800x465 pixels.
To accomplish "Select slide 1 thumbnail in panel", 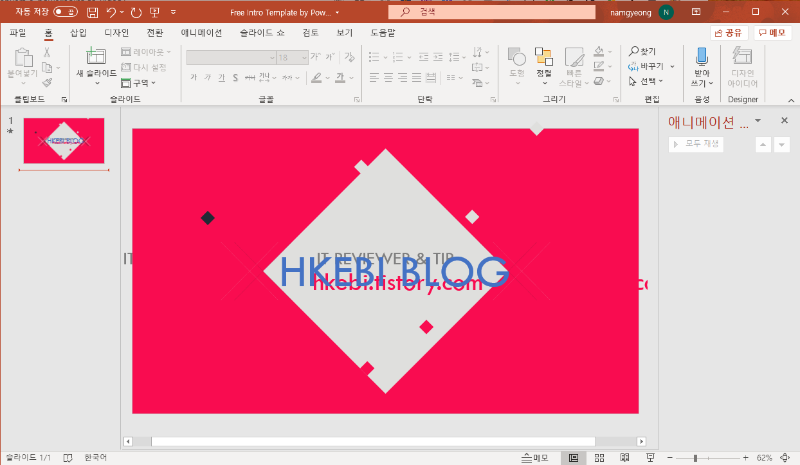I will pos(64,141).
